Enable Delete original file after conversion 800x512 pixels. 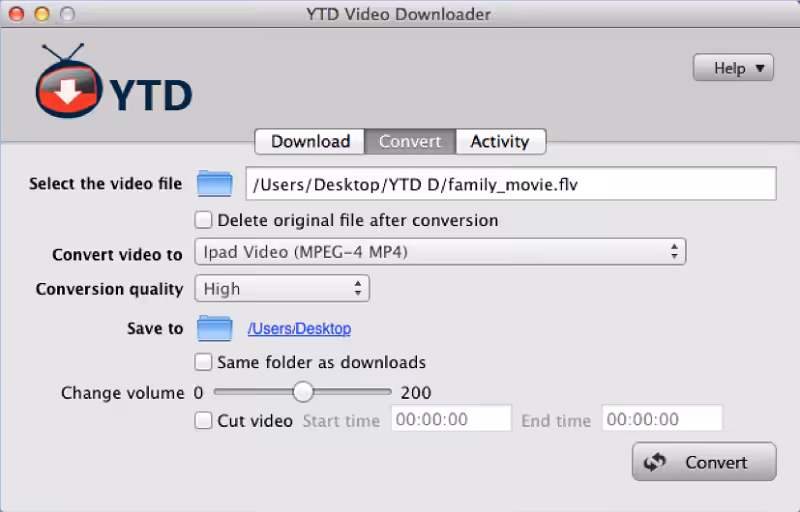(x=204, y=220)
